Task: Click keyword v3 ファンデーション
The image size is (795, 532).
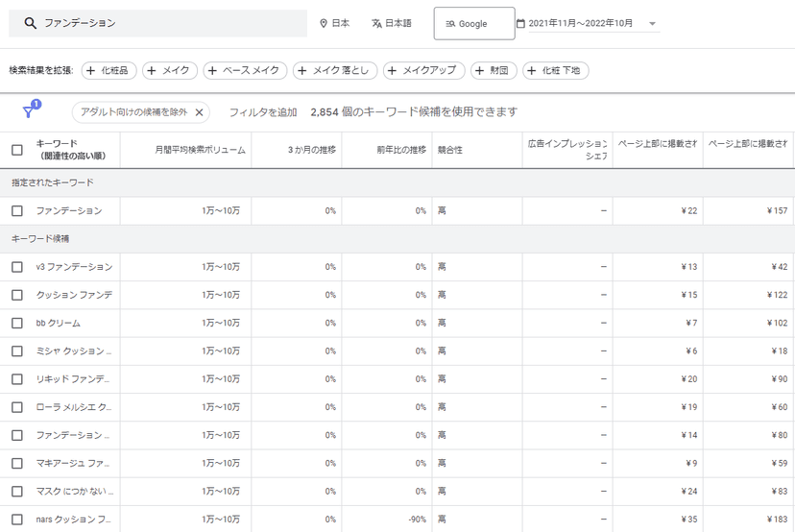Action: pyautogui.click(x=74, y=267)
